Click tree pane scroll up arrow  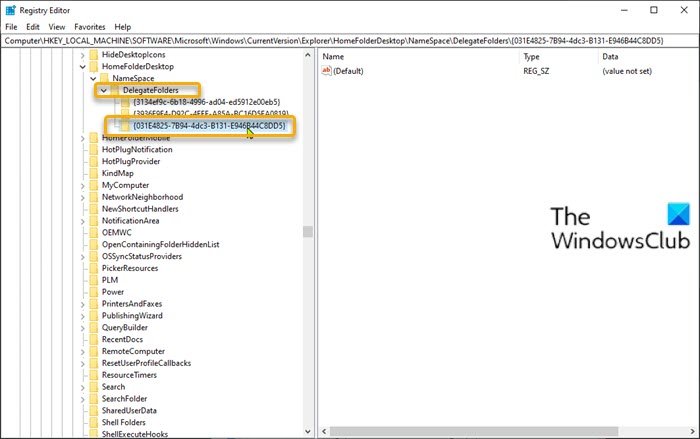pos(308,55)
